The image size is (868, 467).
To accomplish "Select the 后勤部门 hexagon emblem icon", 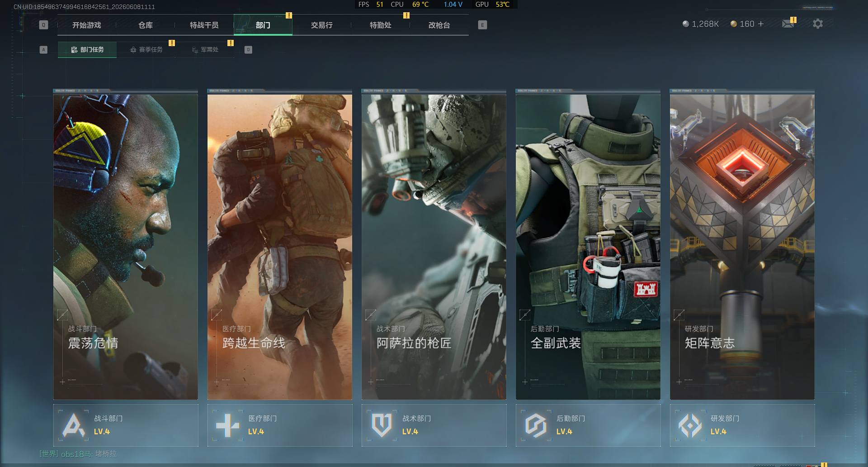I will (536, 425).
